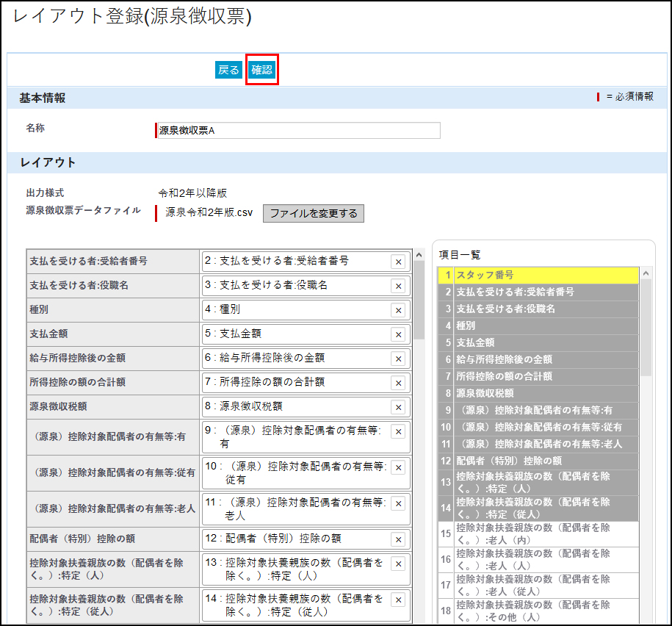Click the 2 : 支払を受ける者:受給者番号 mapping field
This screenshot has height=626, width=672.
(306, 262)
